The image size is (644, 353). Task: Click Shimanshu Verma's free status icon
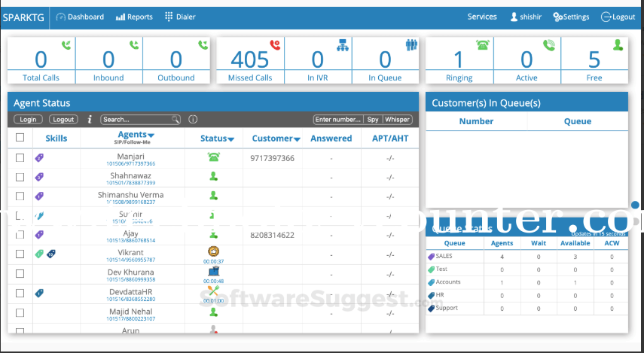tap(213, 196)
